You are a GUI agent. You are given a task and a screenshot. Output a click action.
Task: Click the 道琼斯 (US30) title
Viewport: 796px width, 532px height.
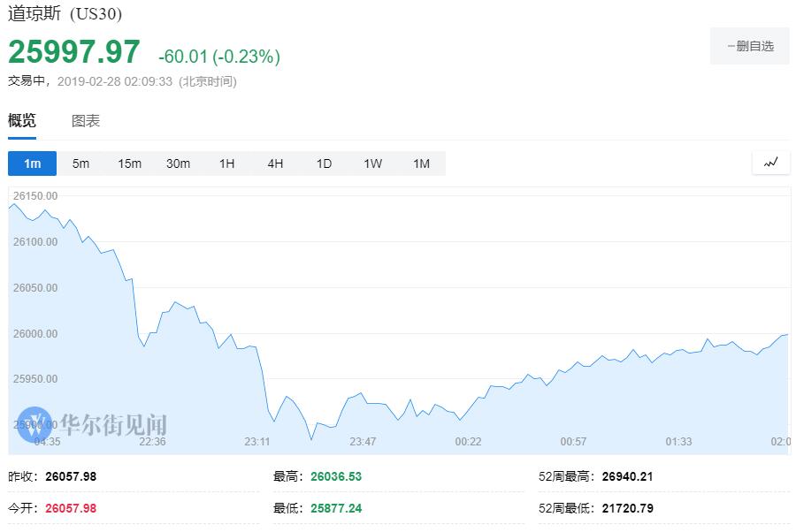point(65,14)
